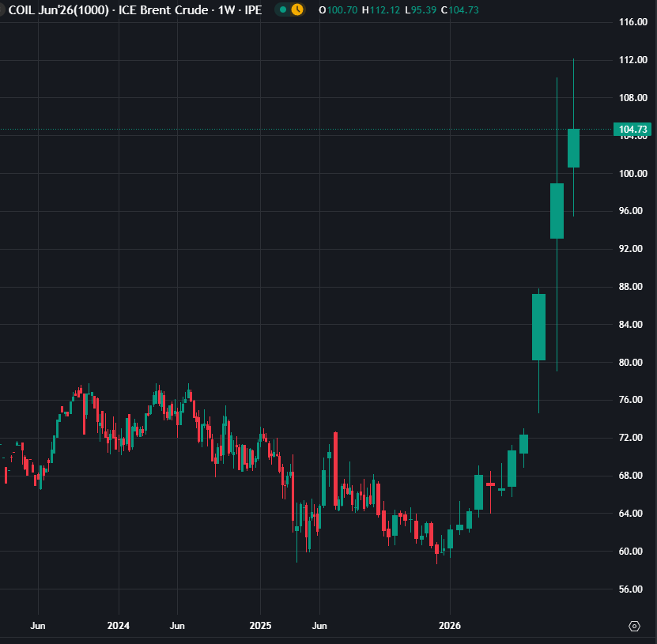Click the 56.00 price axis label

click(x=631, y=589)
